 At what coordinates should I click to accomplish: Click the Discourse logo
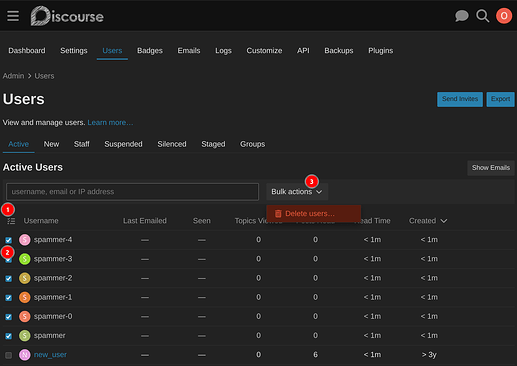tap(67, 16)
